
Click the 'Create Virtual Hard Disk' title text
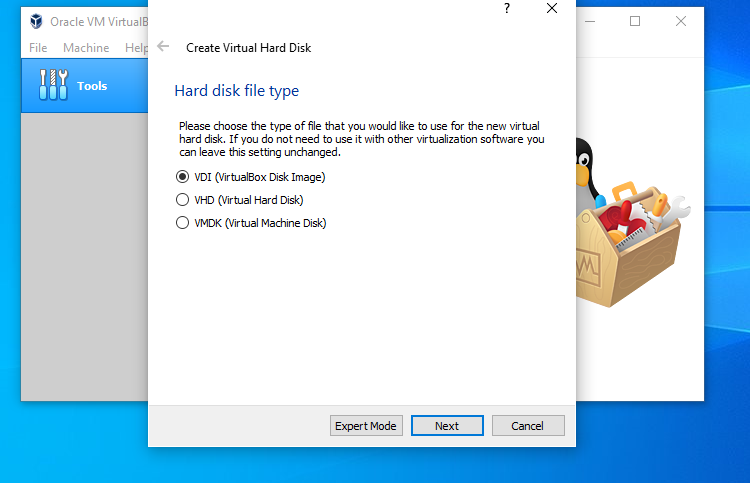point(249,48)
